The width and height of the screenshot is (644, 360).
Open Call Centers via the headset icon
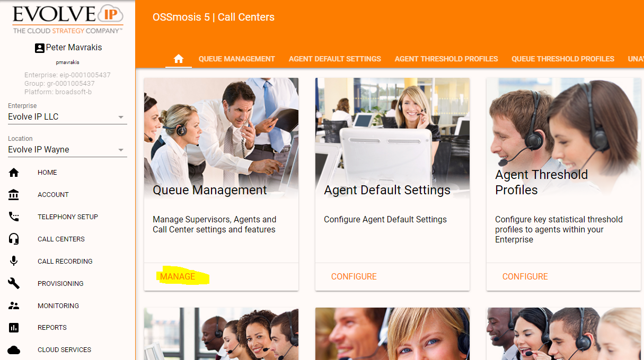pos(14,239)
